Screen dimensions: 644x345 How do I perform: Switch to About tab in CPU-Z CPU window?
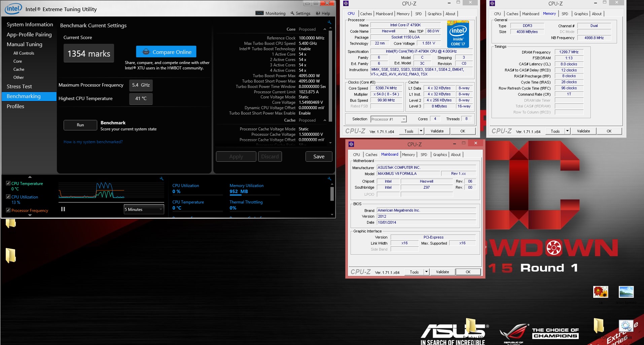pos(450,14)
